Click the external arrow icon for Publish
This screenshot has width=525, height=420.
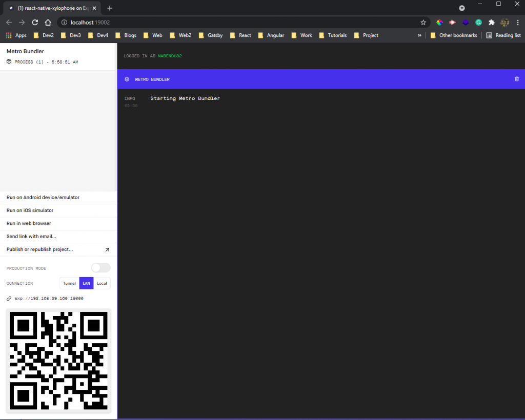[107, 250]
